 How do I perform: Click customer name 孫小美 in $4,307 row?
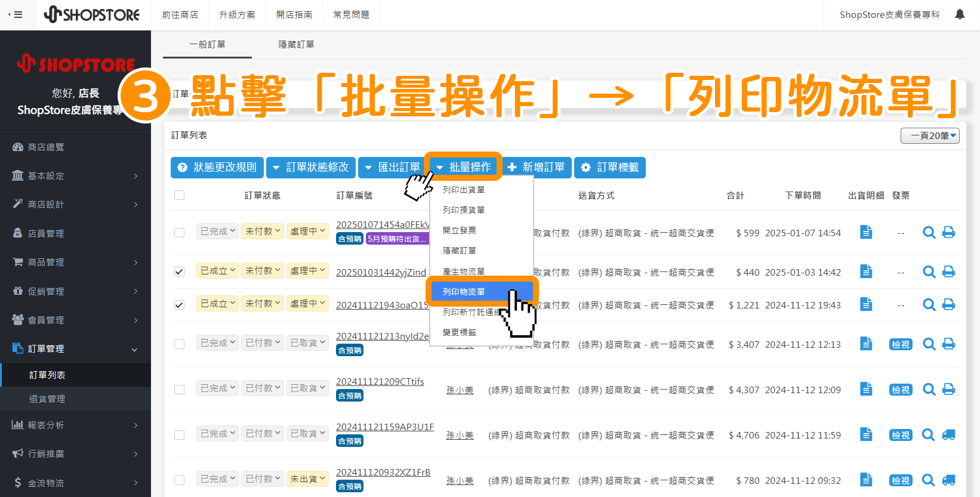coord(460,390)
